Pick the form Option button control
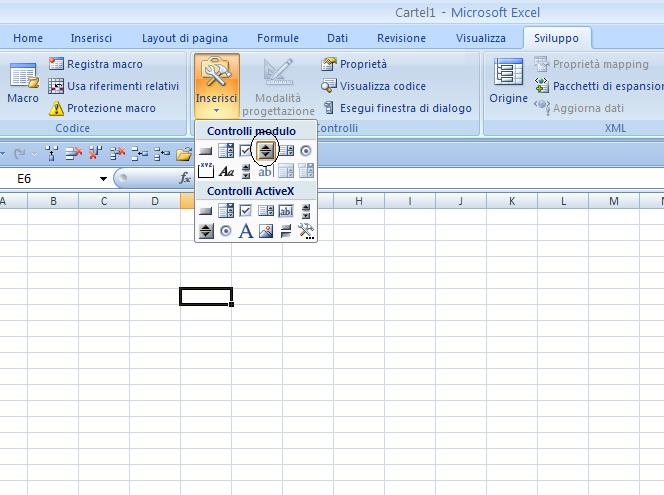This screenshot has height=495, width=664. tap(306, 151)
